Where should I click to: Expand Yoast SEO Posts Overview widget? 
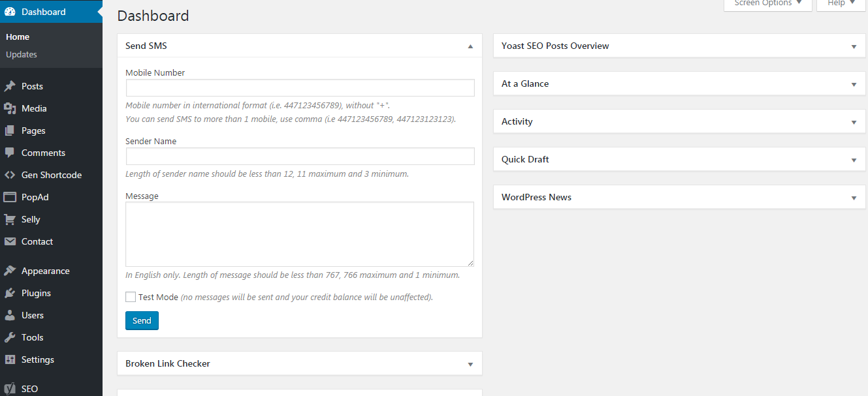[854, 46]
